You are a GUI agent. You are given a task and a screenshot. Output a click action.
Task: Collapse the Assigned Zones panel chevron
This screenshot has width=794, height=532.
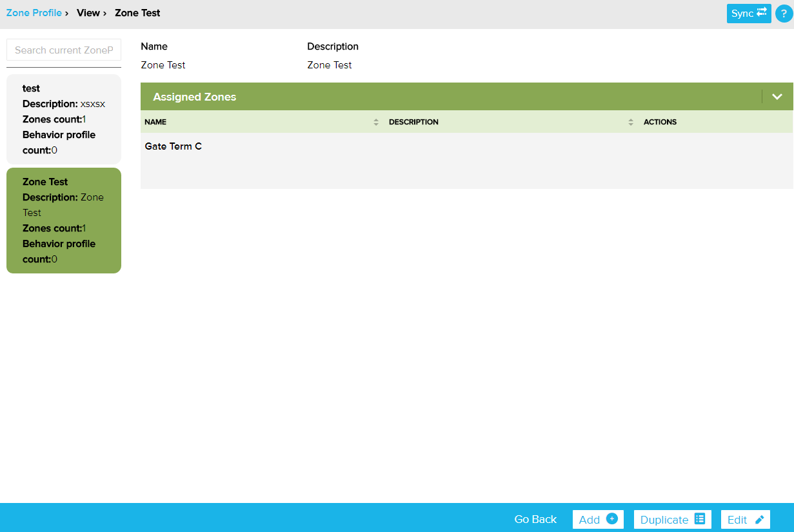point(777,96)
